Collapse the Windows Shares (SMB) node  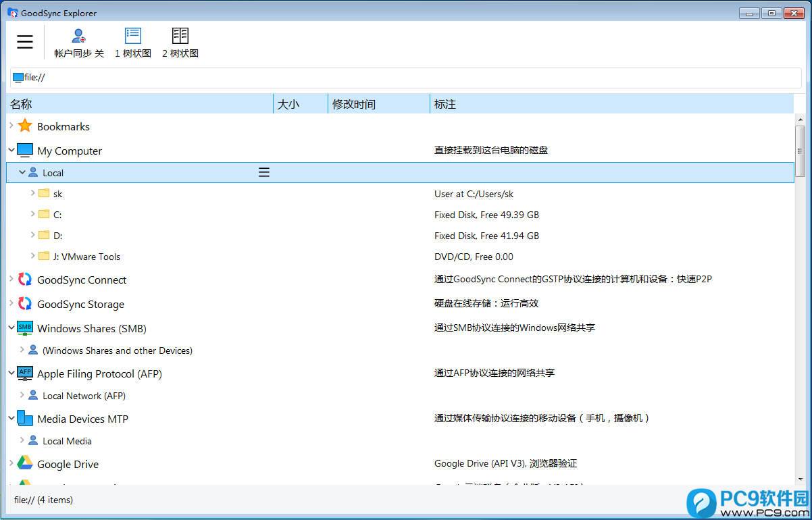11,328
